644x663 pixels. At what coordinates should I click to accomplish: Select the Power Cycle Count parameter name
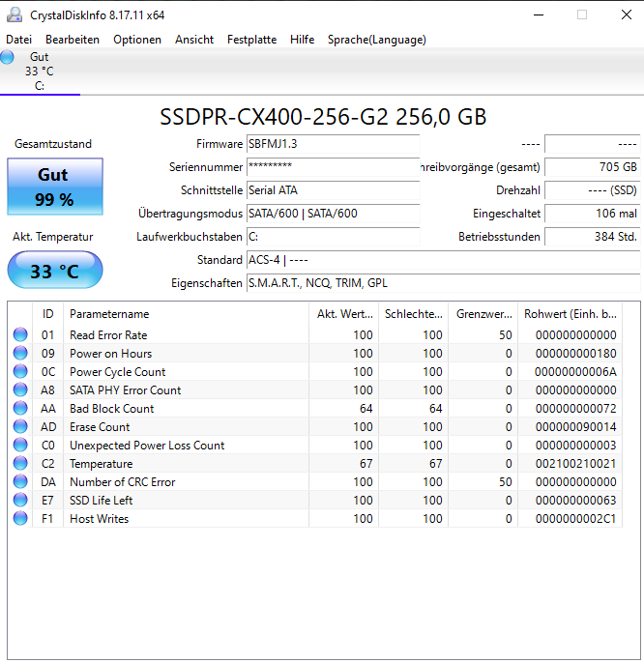(x=117, y=372)
